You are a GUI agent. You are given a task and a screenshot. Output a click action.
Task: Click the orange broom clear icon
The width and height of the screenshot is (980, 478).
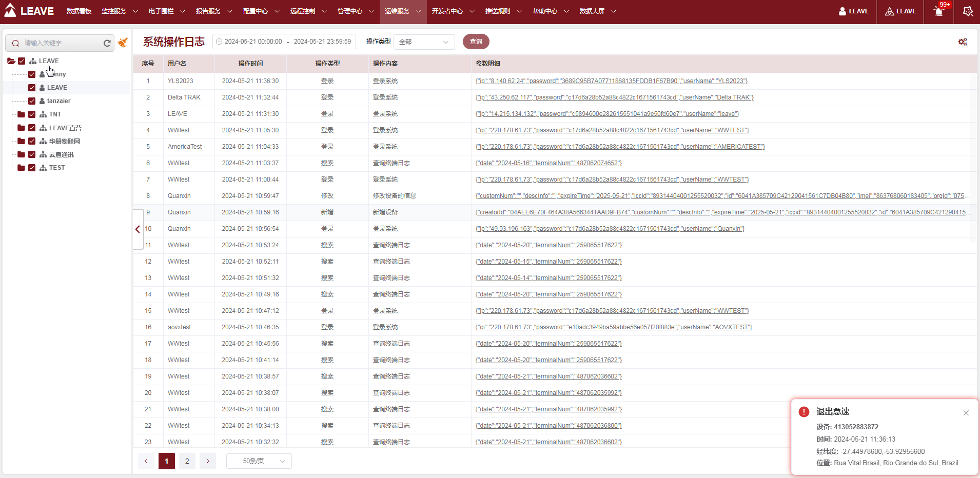123,43
